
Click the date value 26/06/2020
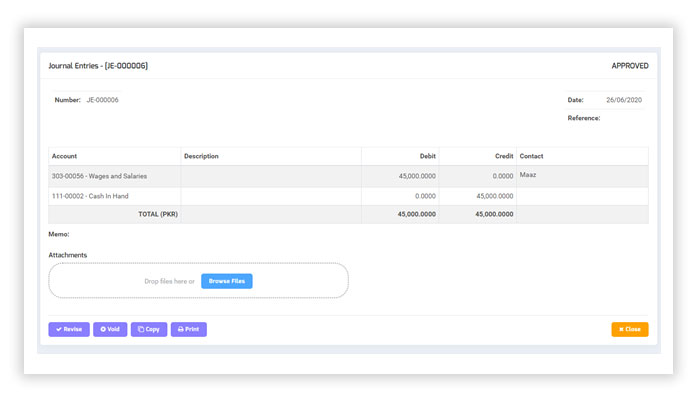click(x=624, y=100)
